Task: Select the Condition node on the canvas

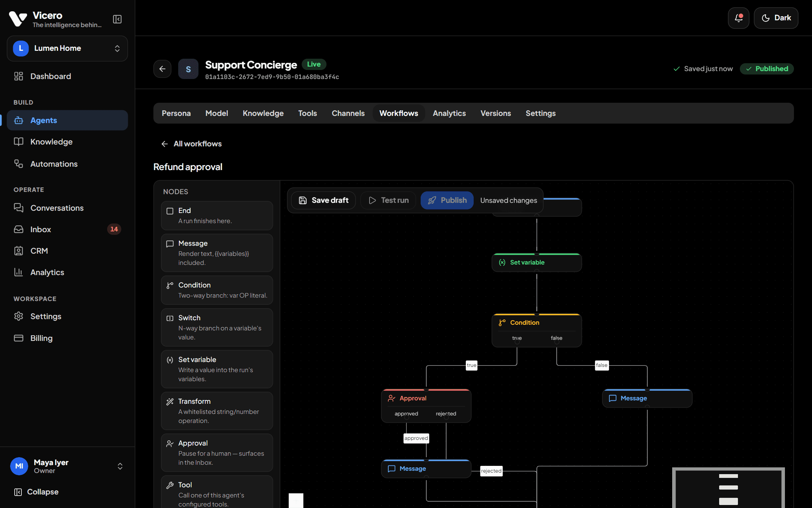Action: [x=537, y=330]
